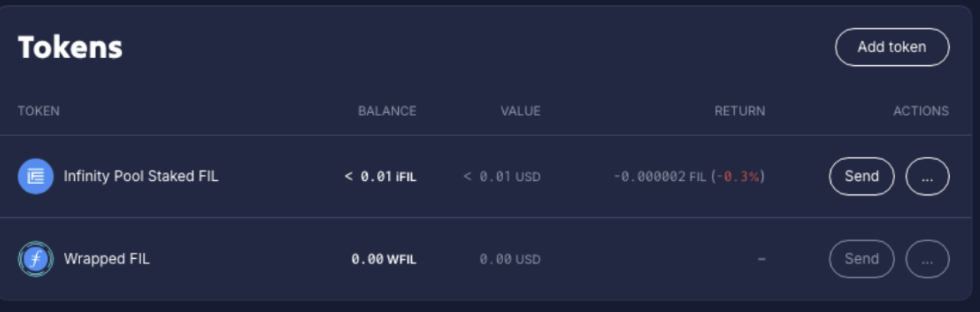Click the Tokens section heading

coord(70,47)
